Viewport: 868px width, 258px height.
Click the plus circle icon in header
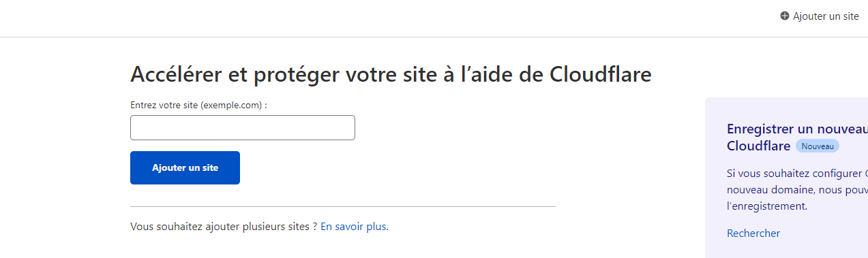(785, 16)
